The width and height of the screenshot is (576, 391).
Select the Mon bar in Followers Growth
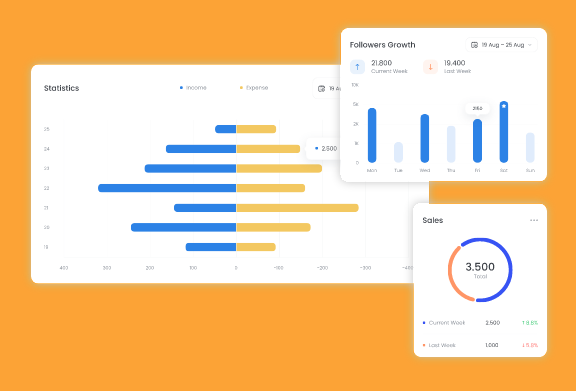(372, 135)
